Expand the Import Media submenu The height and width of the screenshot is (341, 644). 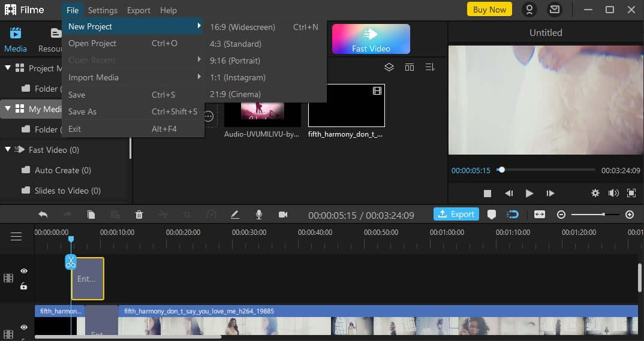(133, 77)
